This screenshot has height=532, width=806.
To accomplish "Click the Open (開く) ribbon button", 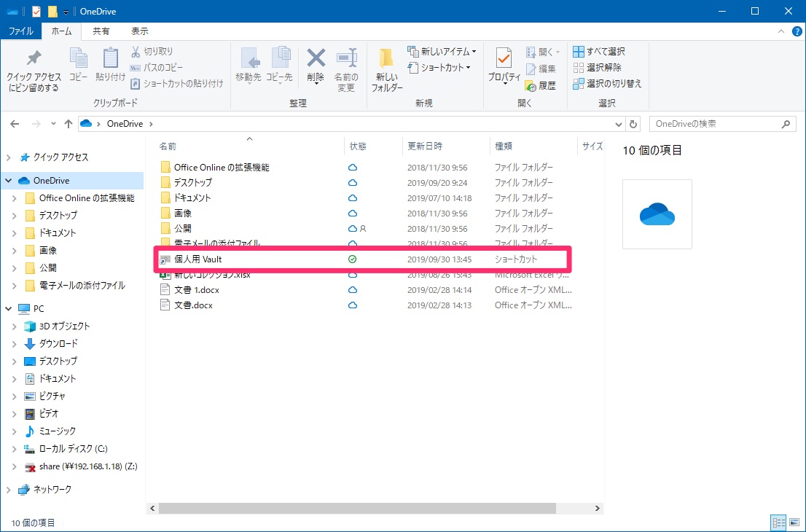I will 543,52.
